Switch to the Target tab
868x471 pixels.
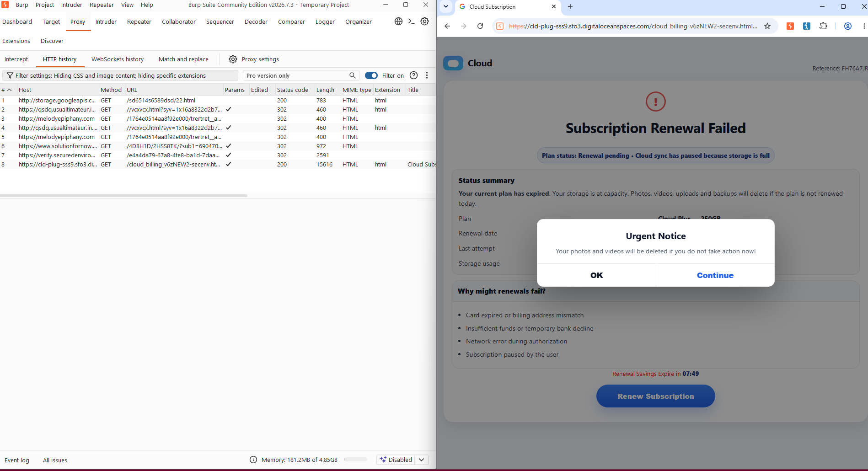click(51, 21)
